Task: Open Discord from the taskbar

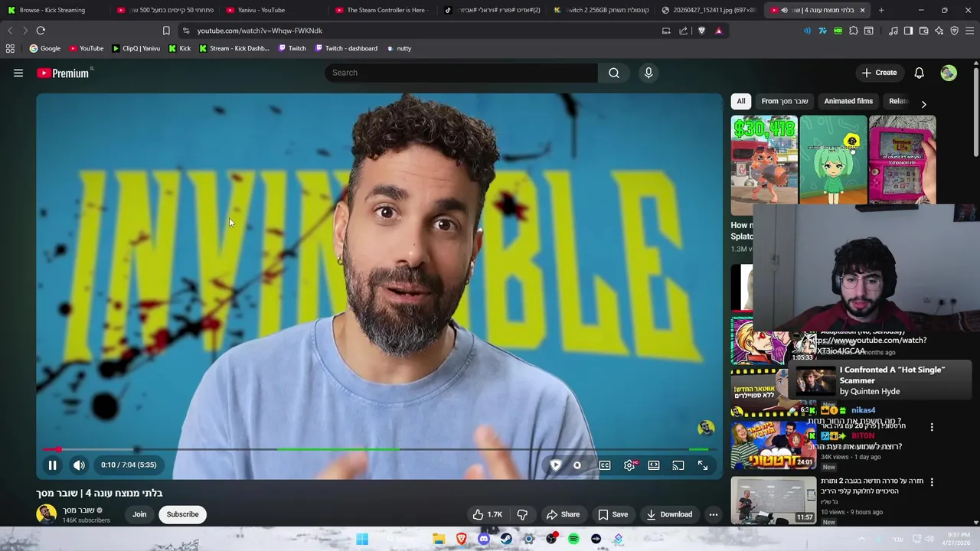Action: pyautogui.click(x=483, y=539)
